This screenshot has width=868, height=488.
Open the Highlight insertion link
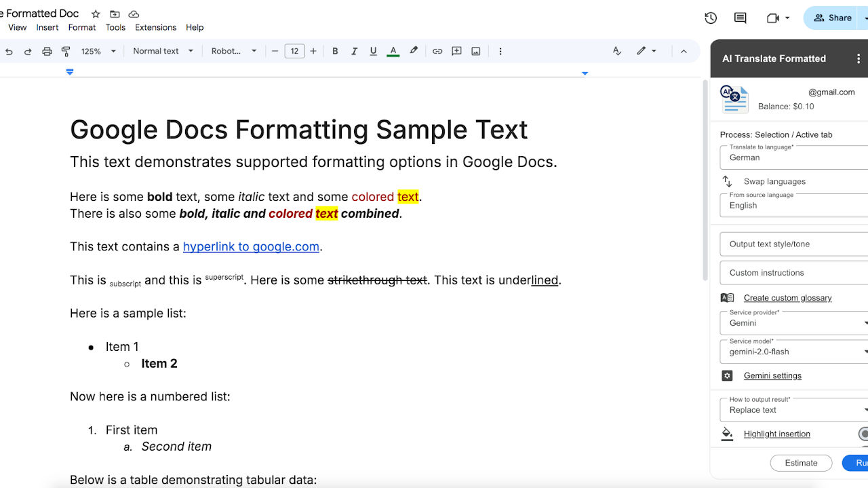click(776, 434)
